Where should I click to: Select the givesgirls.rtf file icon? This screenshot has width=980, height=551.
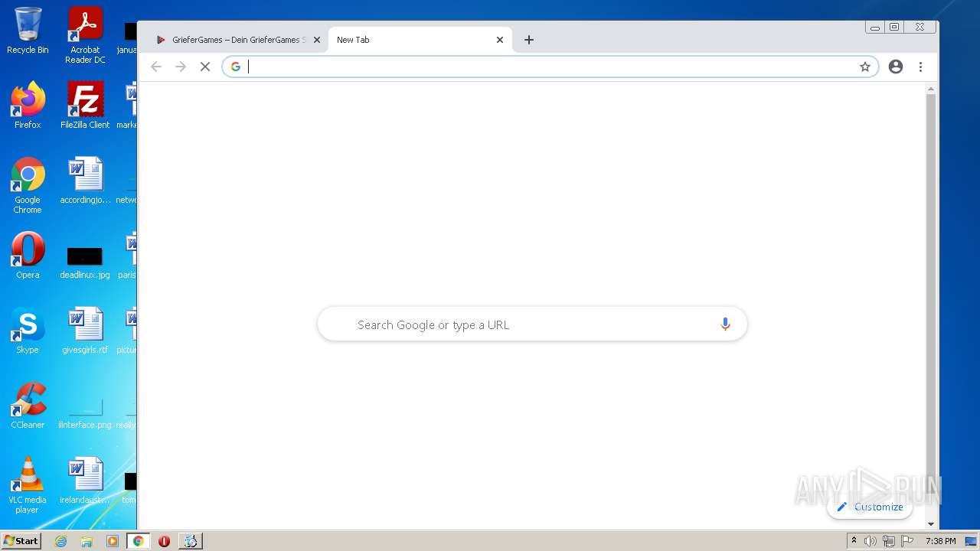[85, 331]
